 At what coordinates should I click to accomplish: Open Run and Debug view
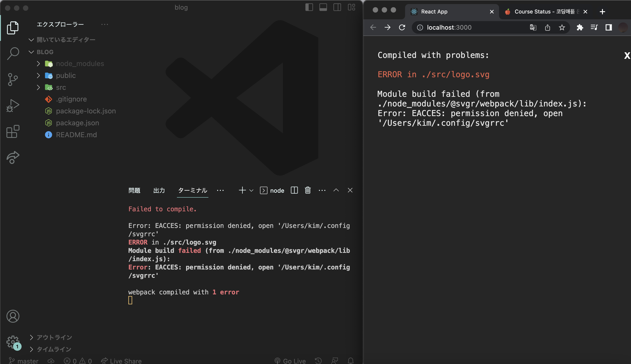[x=13, y=106]
